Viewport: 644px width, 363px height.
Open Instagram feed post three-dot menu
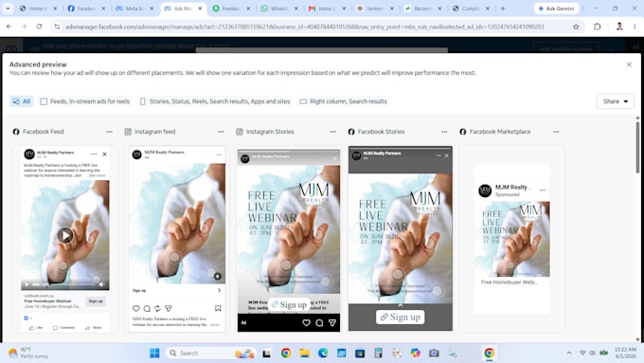click(x=219, y=154)
